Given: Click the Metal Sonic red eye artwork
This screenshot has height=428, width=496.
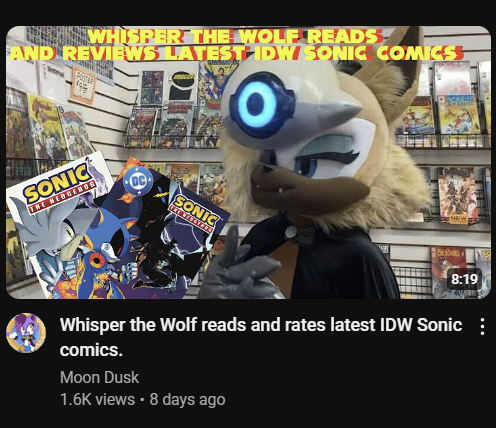Looking at the screenshot, I should [97, 259].
